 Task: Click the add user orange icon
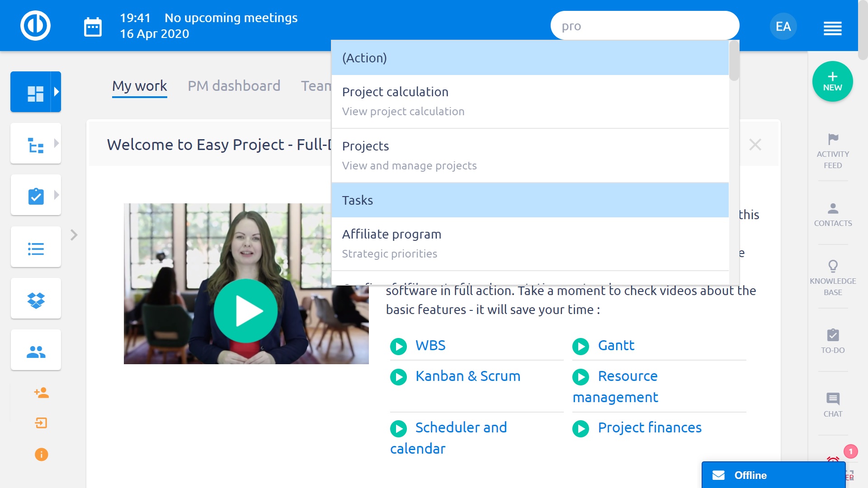[x=41, y=393]
